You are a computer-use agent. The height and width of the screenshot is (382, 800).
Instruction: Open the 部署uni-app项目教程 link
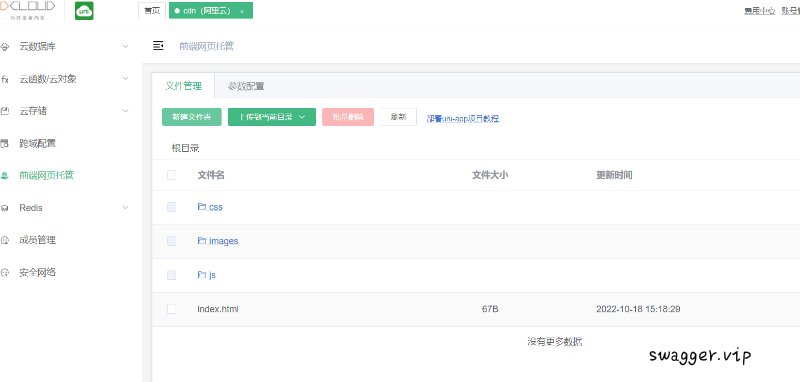pos(463,118)
